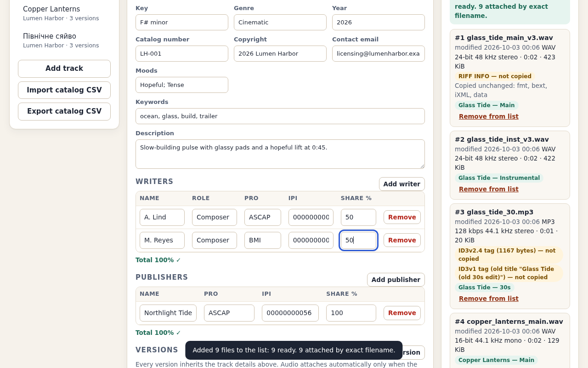Image resolution: width=588 pixels, height=368 pixels.
Task: Edit the IPI field for A. Lind
Action: (311, 217)
